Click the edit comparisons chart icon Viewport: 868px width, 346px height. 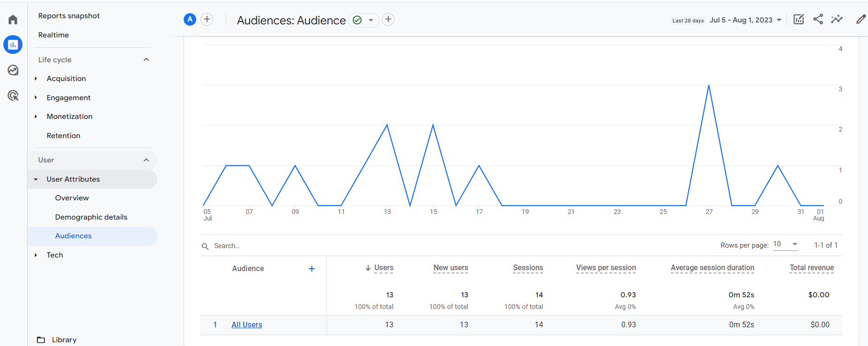[799, 19]
